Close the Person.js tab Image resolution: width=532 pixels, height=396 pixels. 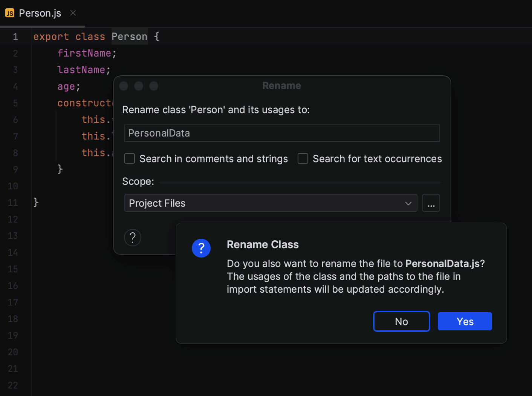tap(73, 13)
